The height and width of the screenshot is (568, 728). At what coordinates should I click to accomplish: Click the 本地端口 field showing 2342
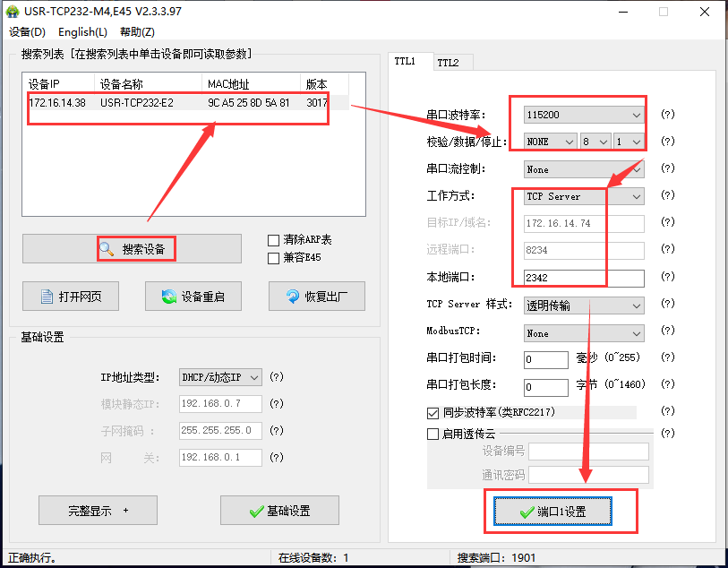[583, 279]
